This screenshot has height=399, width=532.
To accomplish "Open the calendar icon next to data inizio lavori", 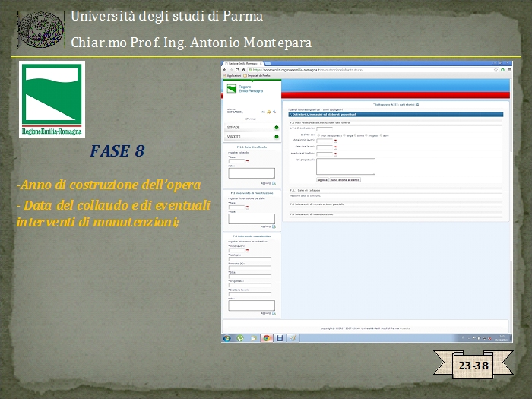I will point(336,141).
